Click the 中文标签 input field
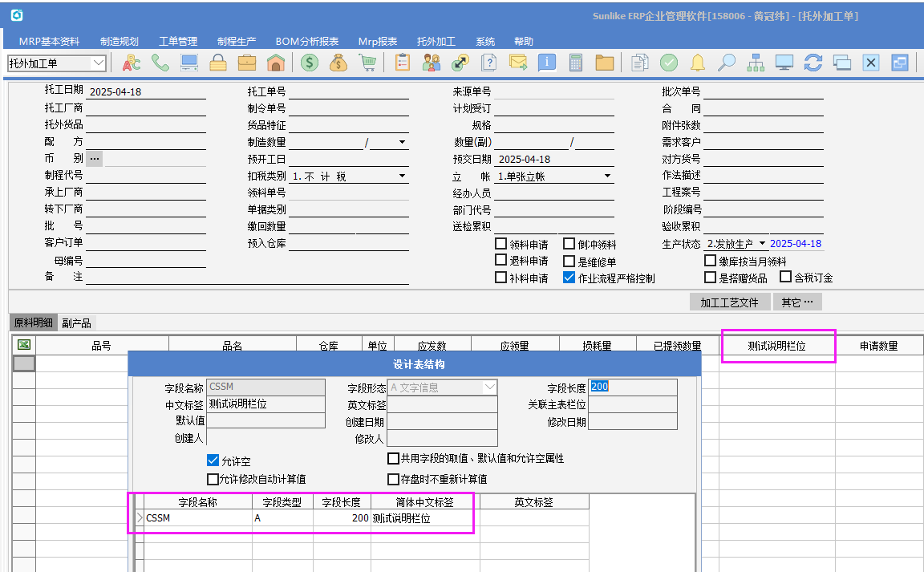 coord(265,404)
